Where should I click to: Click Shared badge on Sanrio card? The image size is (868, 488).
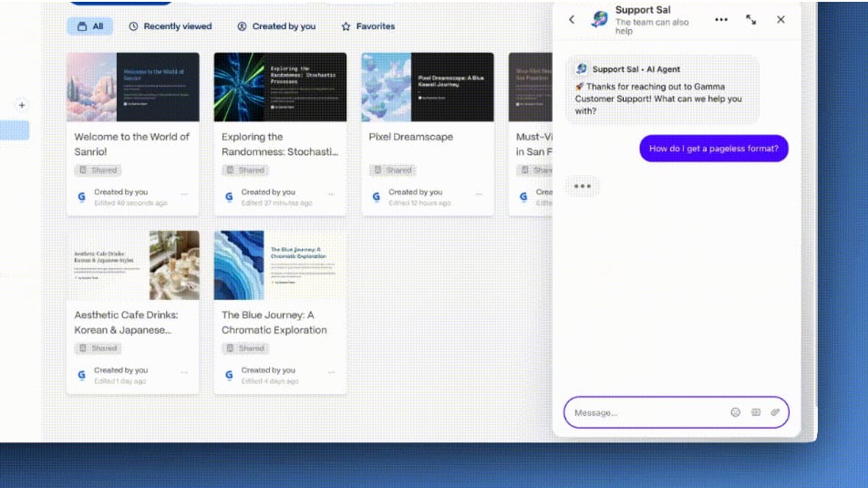(98, 170)
